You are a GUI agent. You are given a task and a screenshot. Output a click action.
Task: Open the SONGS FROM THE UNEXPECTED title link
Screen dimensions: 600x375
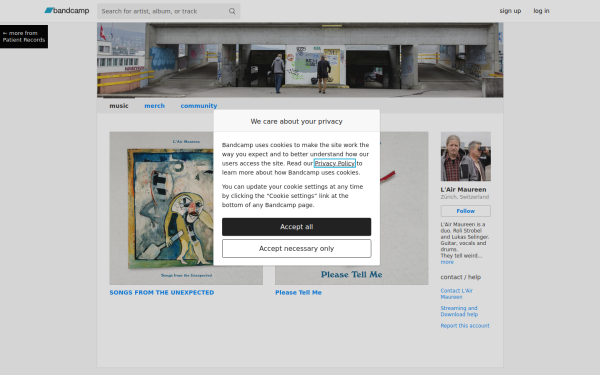click(162, 292)
